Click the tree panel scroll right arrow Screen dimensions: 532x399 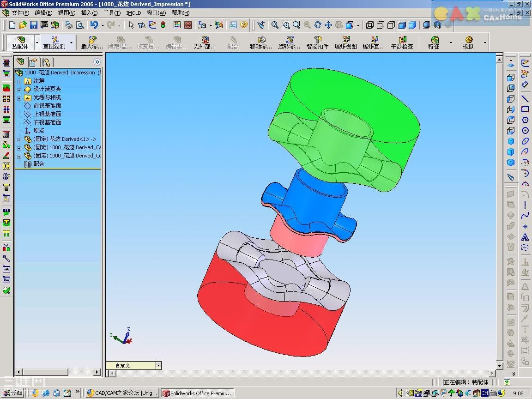[x=97, y=372]
